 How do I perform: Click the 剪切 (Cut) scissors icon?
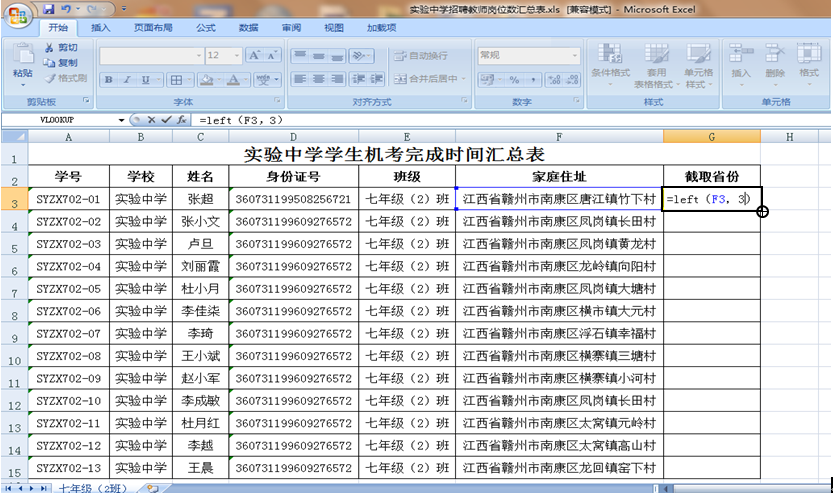pyautogui.click(x=49, y=48)
